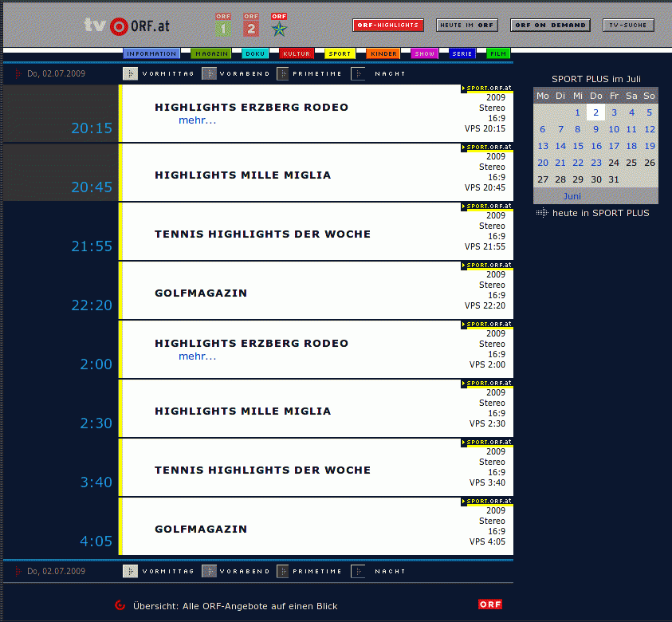Click the top Vormittag time-slot icon
Screen dimensions: 672x622
130,73
